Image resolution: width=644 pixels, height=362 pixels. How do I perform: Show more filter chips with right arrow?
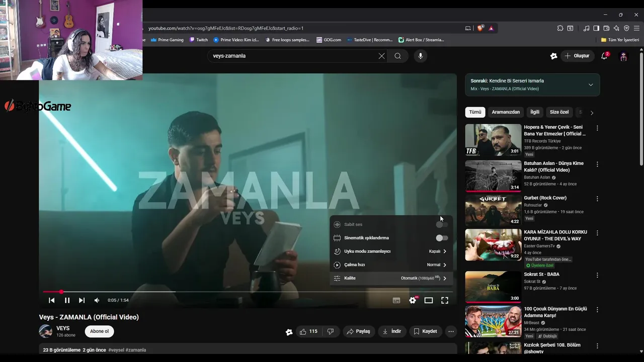click(x=592, y=113)
